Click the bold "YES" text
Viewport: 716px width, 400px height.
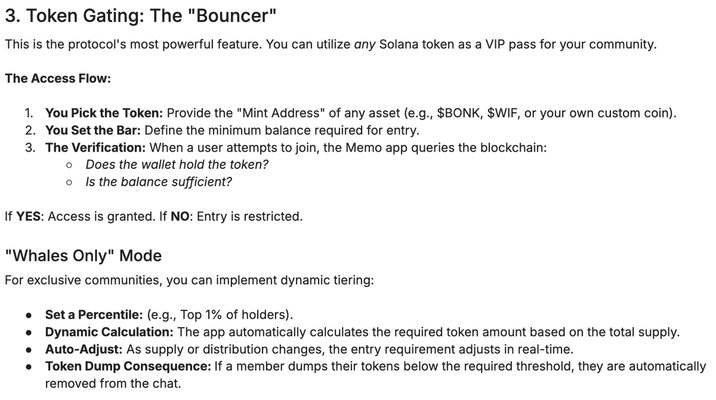tap(29, 216)
